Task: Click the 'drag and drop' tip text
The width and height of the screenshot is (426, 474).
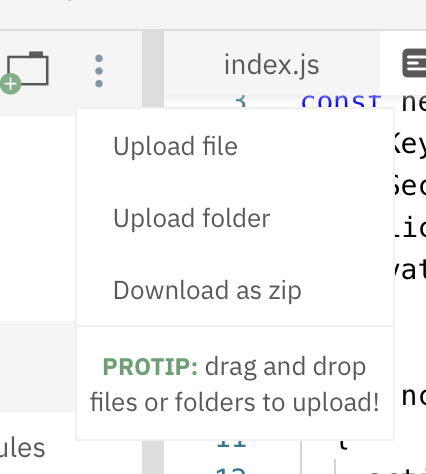Action: (x=285, y=367)
